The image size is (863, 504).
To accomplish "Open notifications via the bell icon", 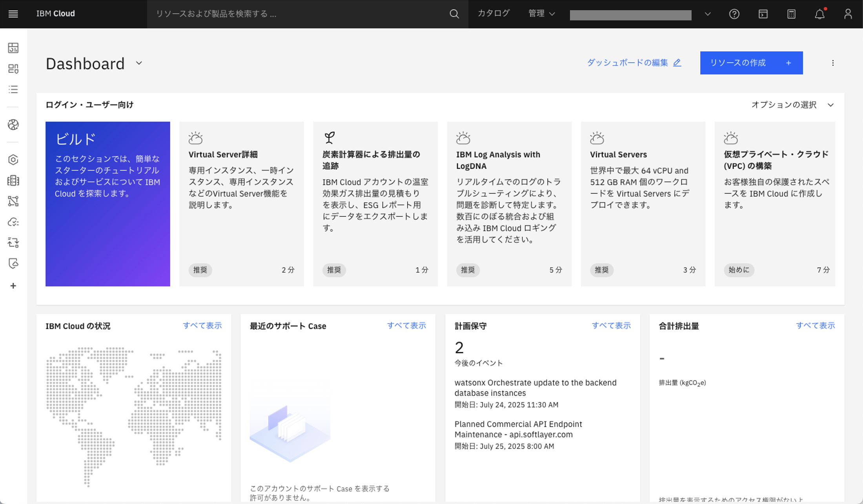I will coord(819,15).
